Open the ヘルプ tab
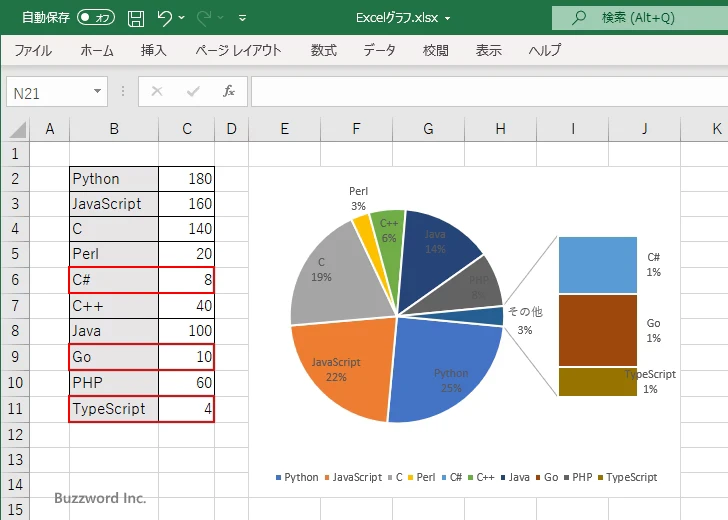Screen dimensions: 728x520 point(545,50)
